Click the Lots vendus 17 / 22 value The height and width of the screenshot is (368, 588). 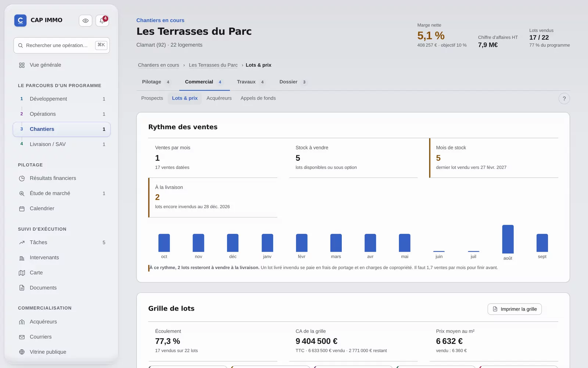pyautogui.click(x=539, y=38)
